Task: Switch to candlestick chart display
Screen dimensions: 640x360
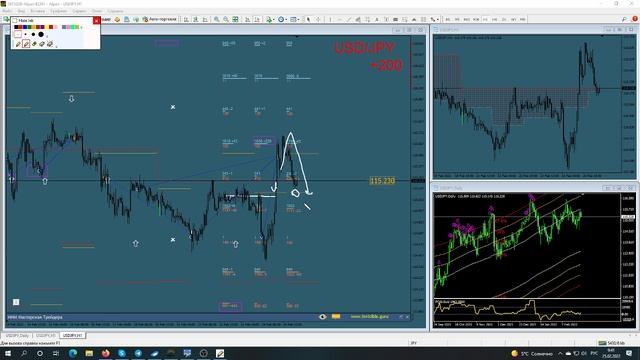Action: [196, 19]
